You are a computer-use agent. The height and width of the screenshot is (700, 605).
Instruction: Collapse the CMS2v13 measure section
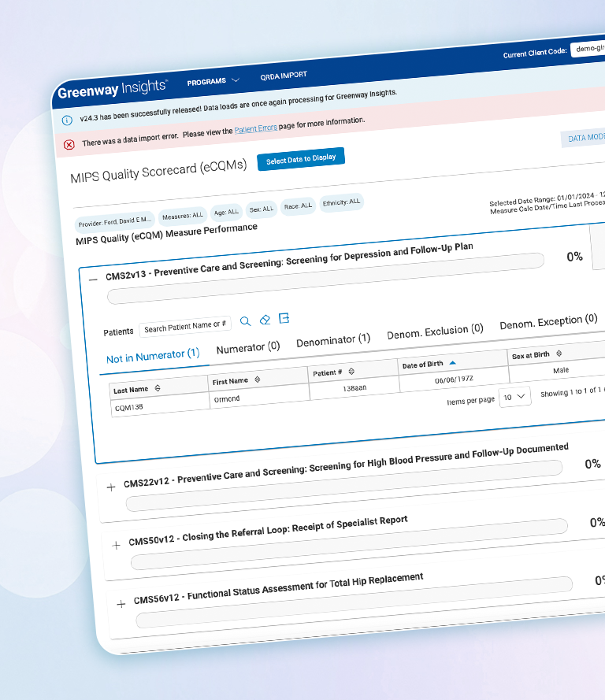(93, 278)
